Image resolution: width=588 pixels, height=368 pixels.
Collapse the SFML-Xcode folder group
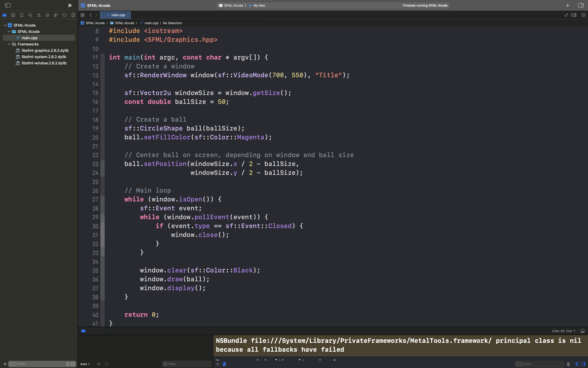9,32
